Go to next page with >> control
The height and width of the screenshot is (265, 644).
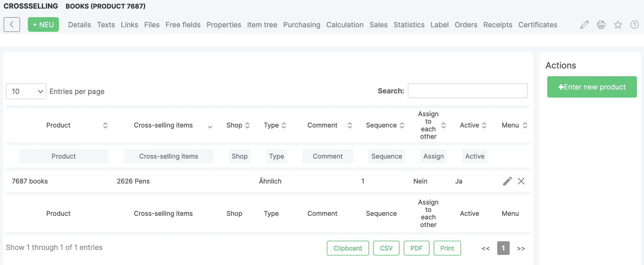point(521,248)
